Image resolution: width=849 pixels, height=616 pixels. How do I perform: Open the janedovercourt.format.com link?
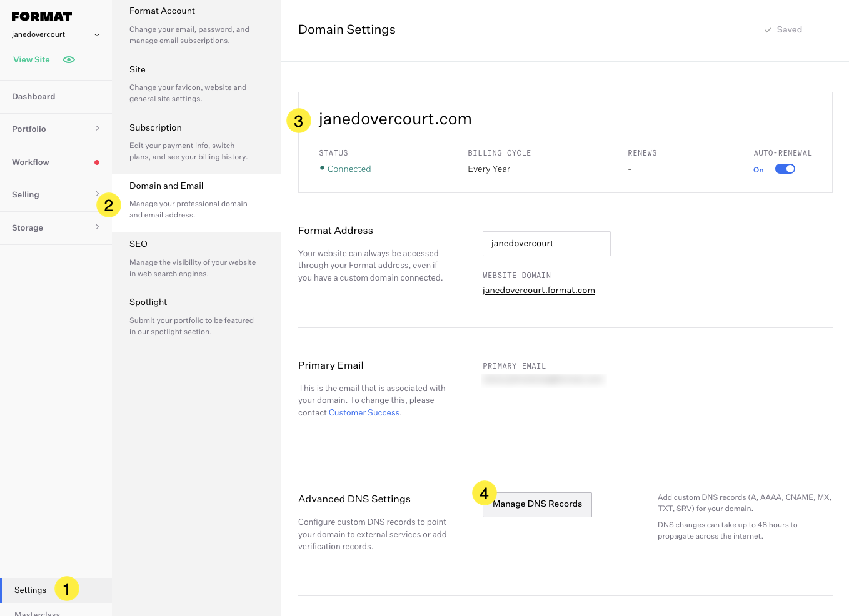[539, 291]
